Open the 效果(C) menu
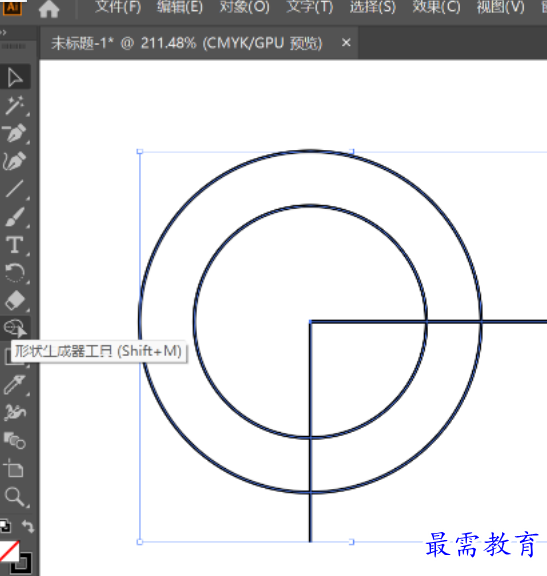547x576 pixels. click(x=436, y=7)
